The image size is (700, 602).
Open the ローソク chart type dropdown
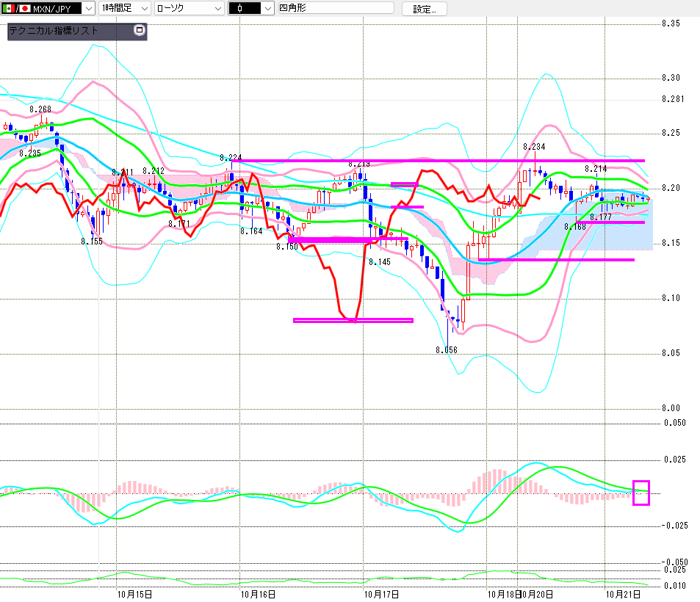[217, 9]
